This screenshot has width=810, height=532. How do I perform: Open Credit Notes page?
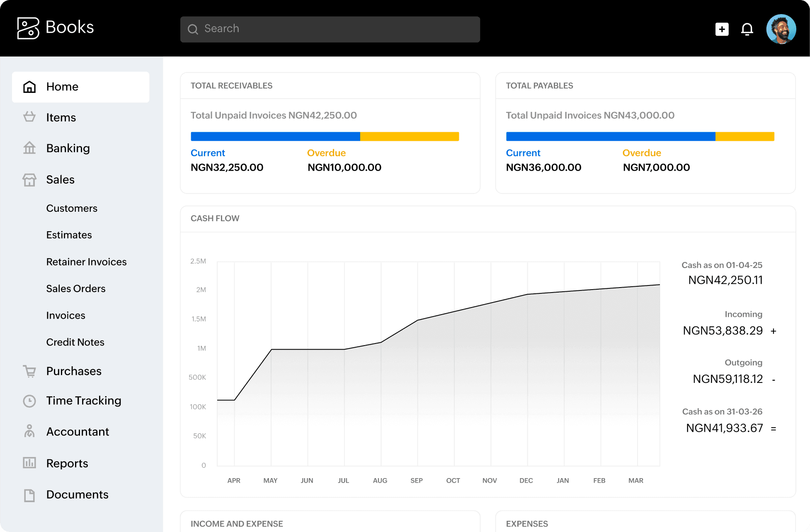coord(75,342)
